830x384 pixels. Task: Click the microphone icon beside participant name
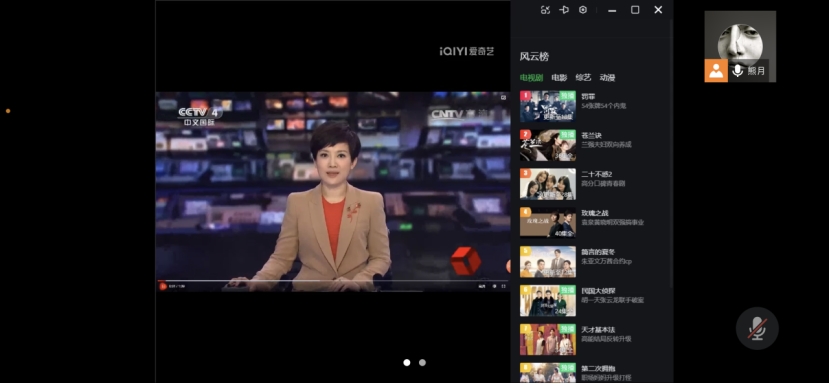(737, 70)
